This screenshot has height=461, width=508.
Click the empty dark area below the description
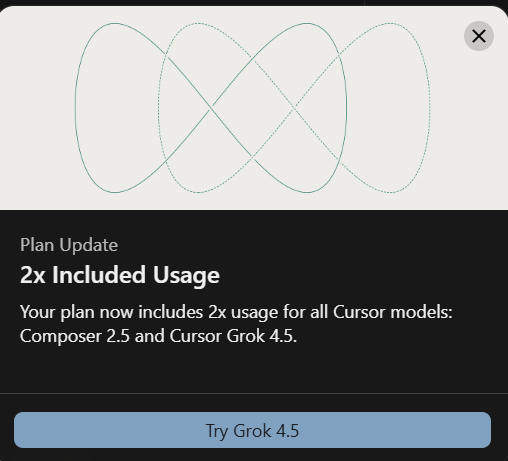pyautogui.click(x=254, y=370)
